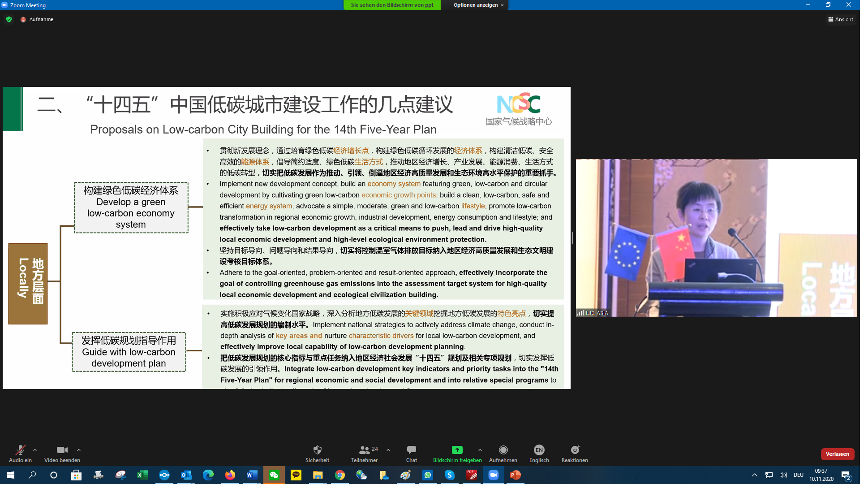The image size is (868, 484).
Task: Open the Optionen anzeigen dropdown
Action: tap(478, 5)
